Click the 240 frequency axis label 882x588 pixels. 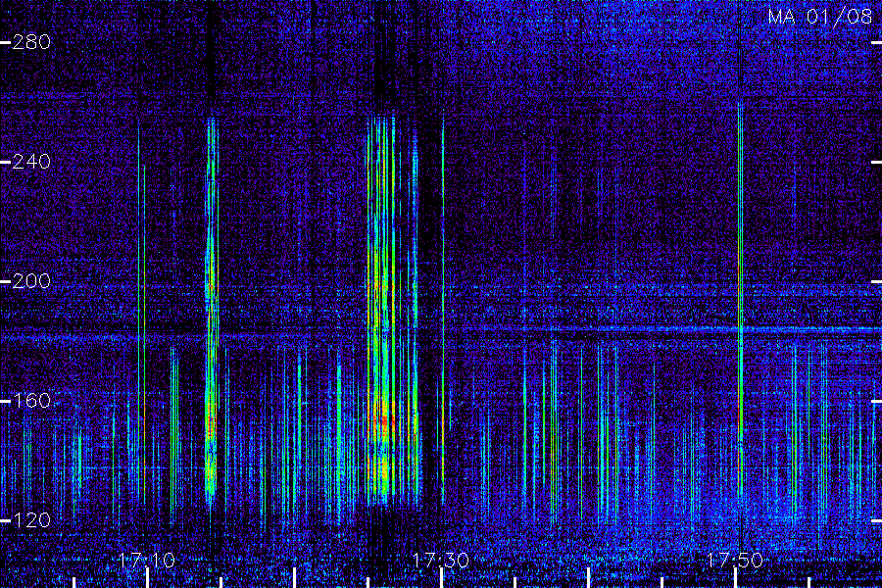(x=31, y=162)
